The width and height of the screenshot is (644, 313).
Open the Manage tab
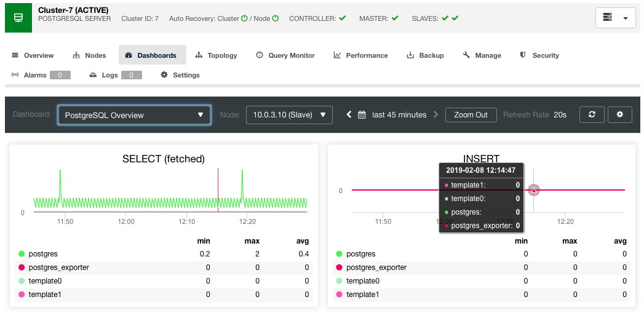(482, 55)
